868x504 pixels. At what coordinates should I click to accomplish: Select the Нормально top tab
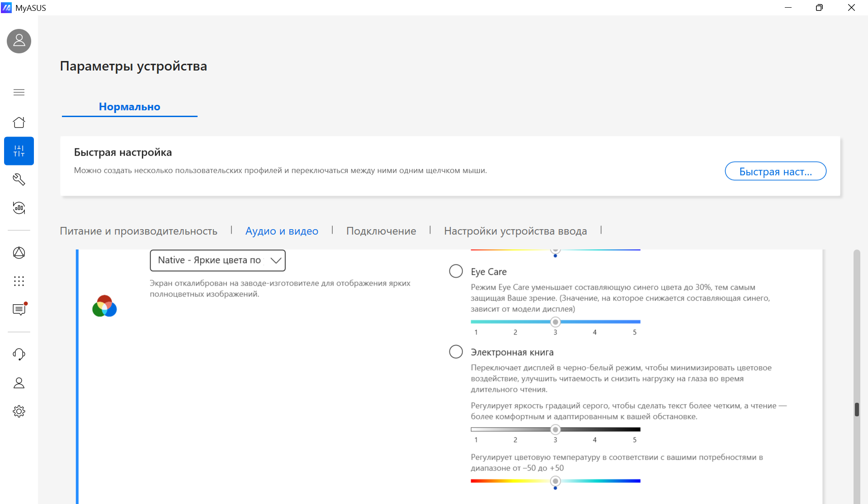(x=129, y=107)
